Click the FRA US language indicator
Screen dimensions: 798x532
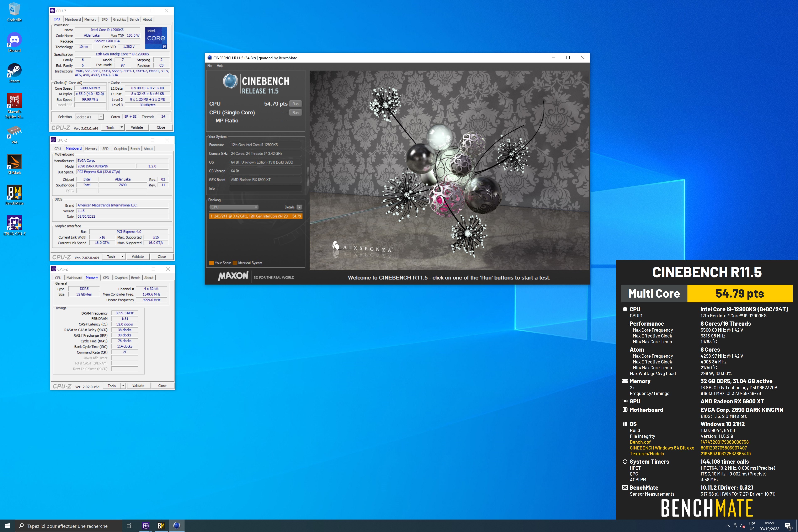point(752,526)
